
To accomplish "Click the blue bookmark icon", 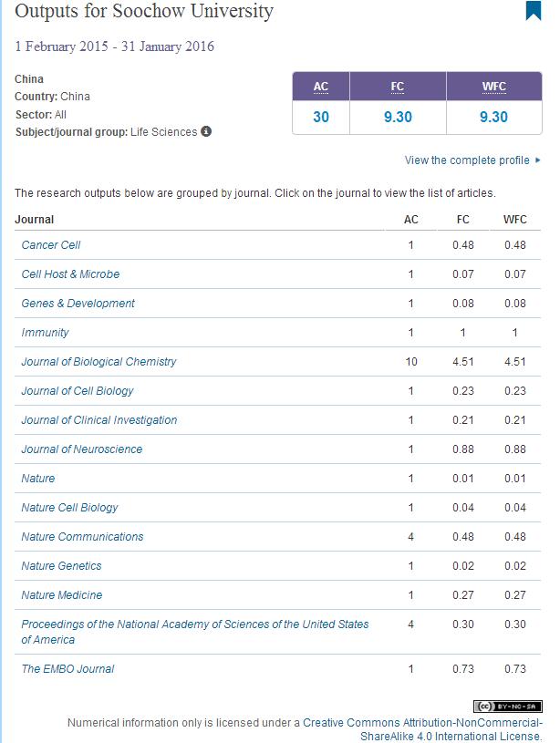I will tap(534, 11).
